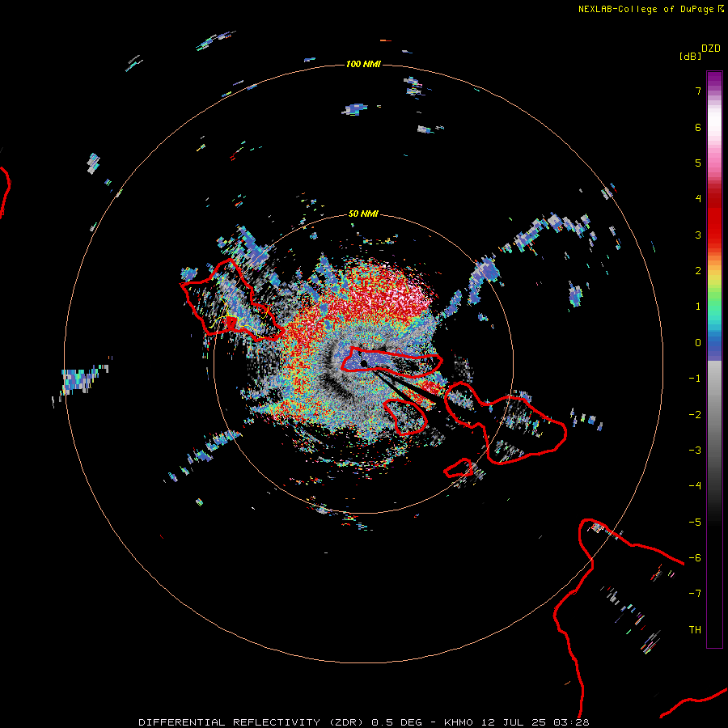Click the TH label on the color scale
The width and height of the screenshot is (728, 728).
pos(695,630)
